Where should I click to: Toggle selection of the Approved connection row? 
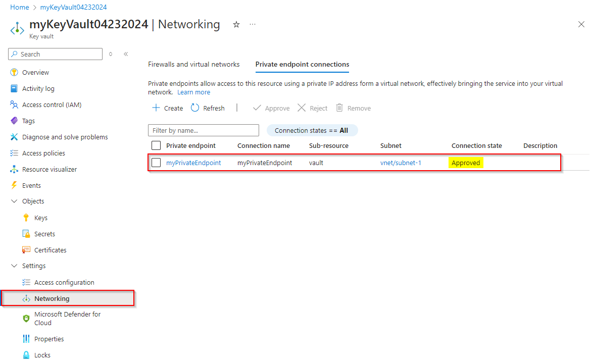tap(156, 163)
